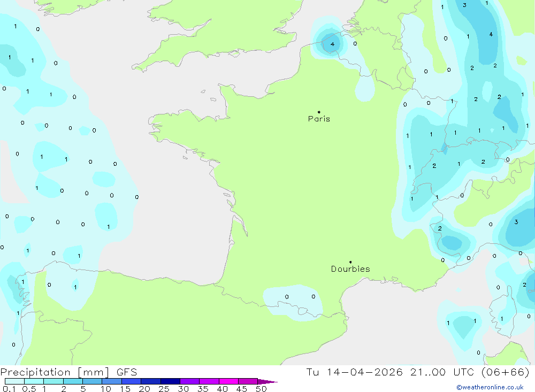Pick the 30–35 mm legend swatch
This screenshot has width=535, height=392.
coord(190,381)
